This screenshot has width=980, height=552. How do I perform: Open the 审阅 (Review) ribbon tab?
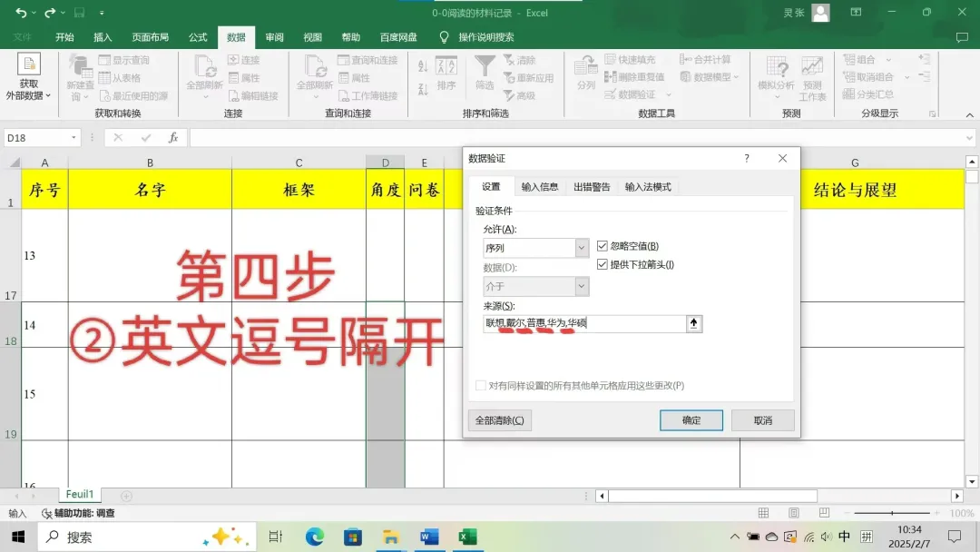point(274,37)
